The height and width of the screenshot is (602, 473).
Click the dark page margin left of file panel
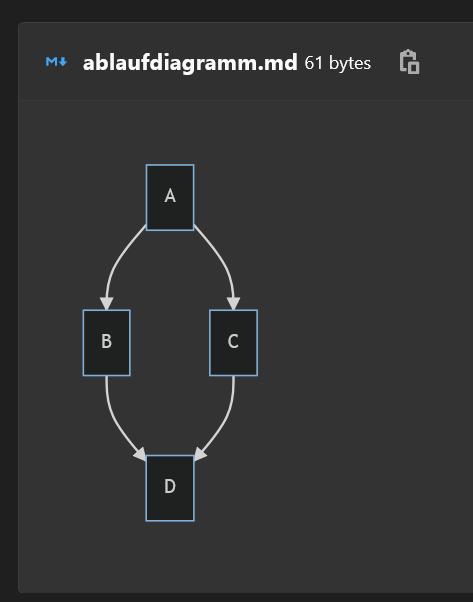[x=8, y=307]
